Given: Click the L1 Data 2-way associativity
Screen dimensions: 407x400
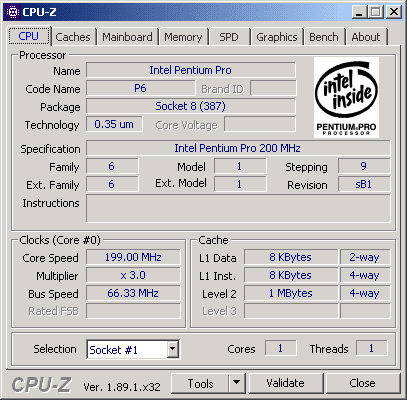Looking at the screenshot, I should click(x=365, y=257).
